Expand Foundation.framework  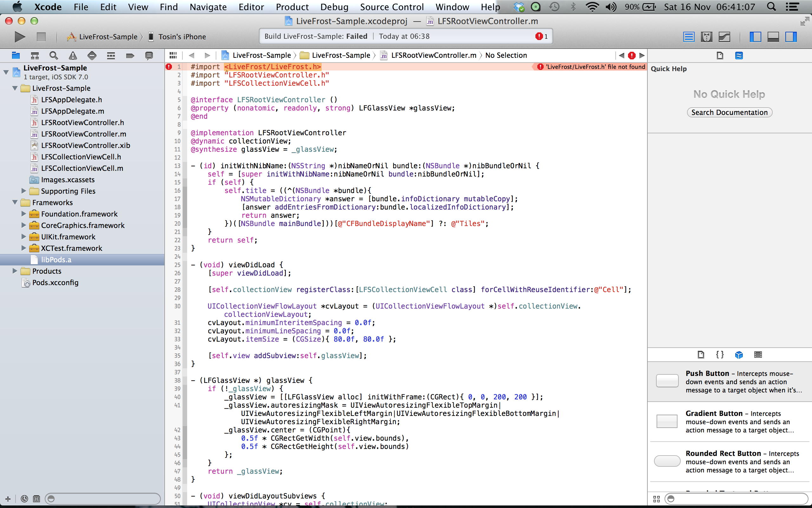(23, 214)
